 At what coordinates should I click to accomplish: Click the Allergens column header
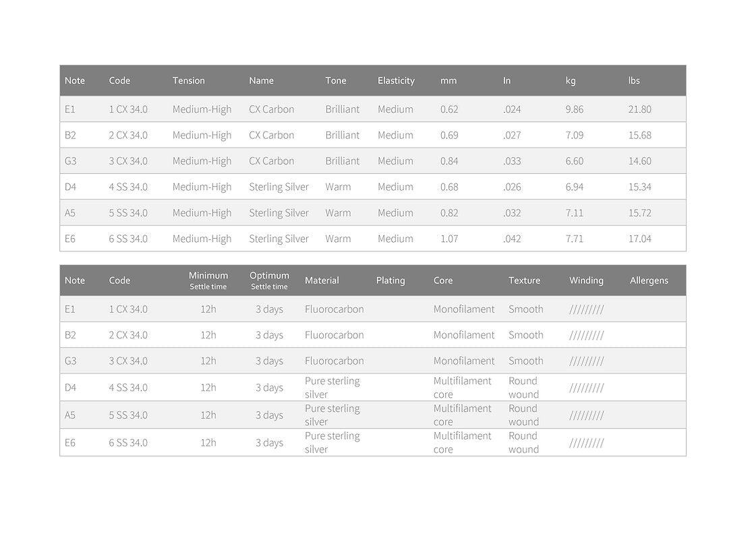(x=649, y=280)
